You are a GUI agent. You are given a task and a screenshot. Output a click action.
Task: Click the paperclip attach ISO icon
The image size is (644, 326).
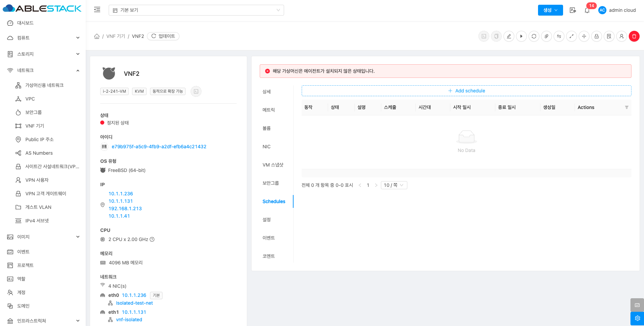click(546, 36)
